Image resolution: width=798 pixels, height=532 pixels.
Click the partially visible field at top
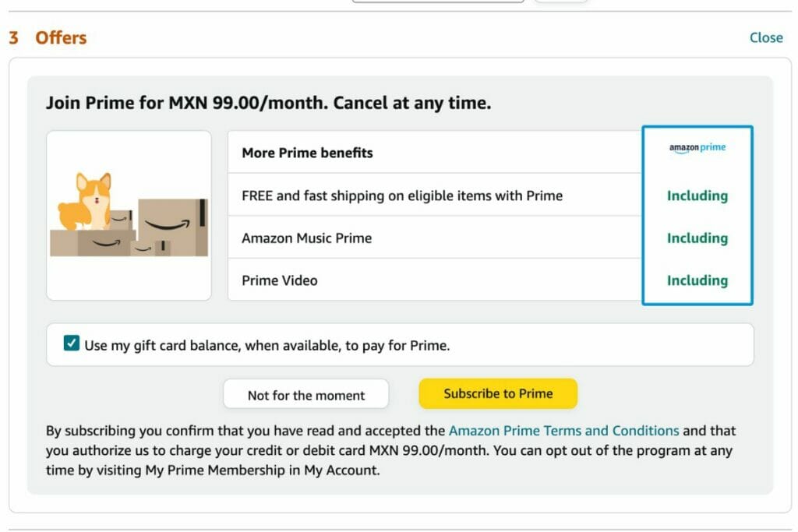(438, 2)
